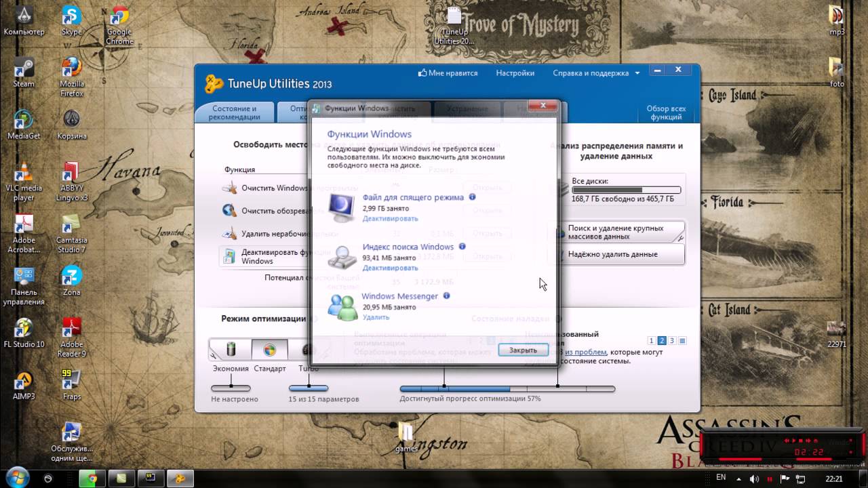Open info for Windows Messenger
The width and height of the screenshot is (868, 488).
coord(446,296)
